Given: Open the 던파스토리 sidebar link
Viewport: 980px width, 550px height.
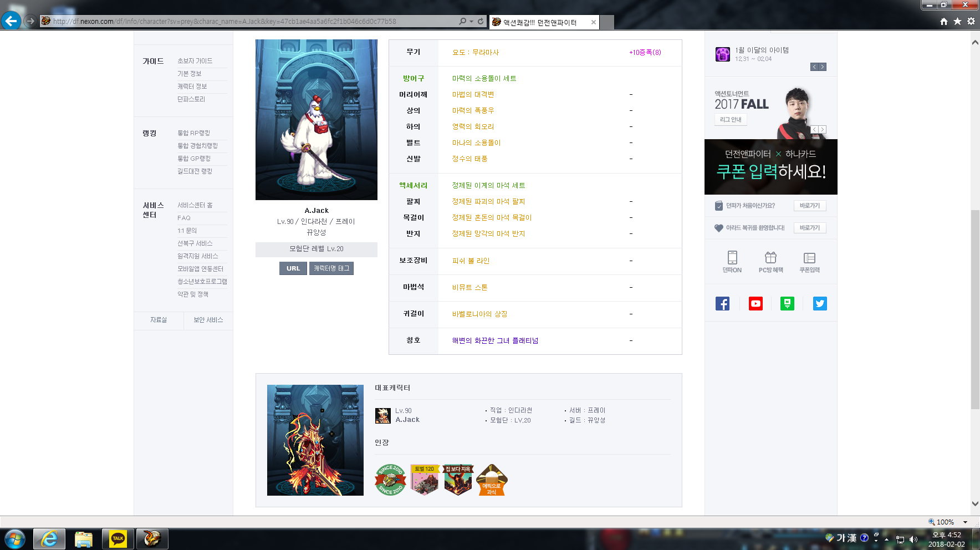Looking at the screenshot, I should coord(191,99).
